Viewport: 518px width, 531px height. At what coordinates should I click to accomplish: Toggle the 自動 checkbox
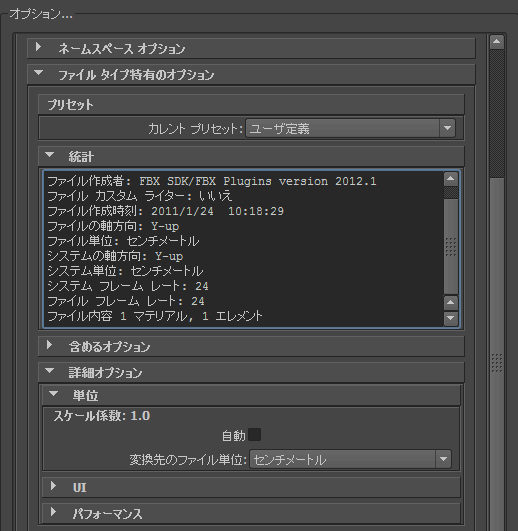point(255,435)
